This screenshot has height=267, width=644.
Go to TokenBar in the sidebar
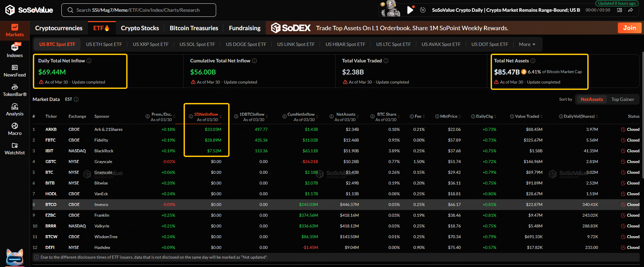click(15, 90)
